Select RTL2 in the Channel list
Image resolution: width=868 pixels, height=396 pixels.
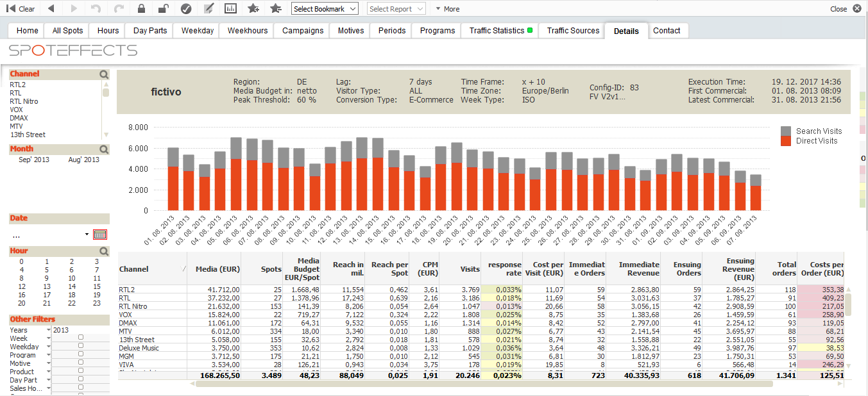pyautogui.click(x=17, y=85)
